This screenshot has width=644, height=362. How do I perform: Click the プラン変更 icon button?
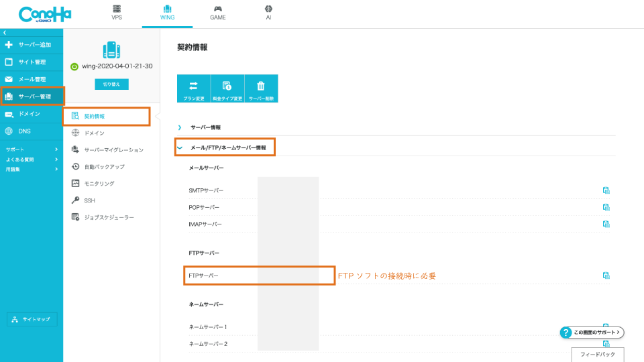(193, 88)
